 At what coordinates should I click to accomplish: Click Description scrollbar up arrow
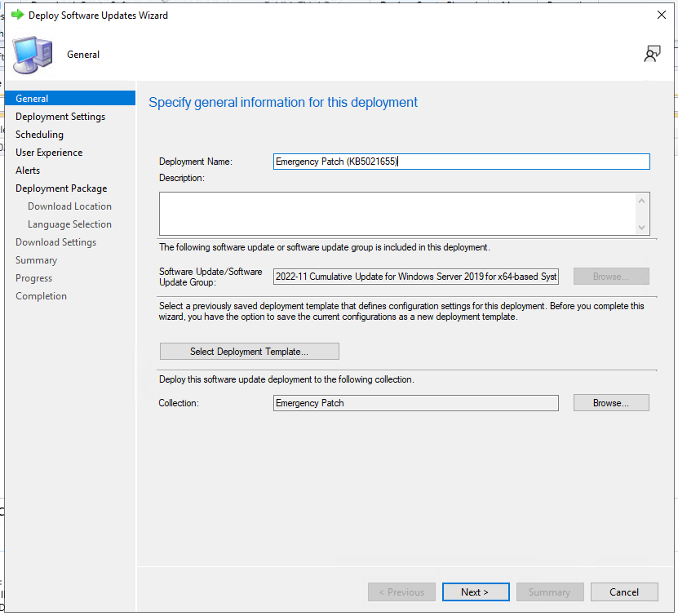pyautogui.click(x=641, y=201)
